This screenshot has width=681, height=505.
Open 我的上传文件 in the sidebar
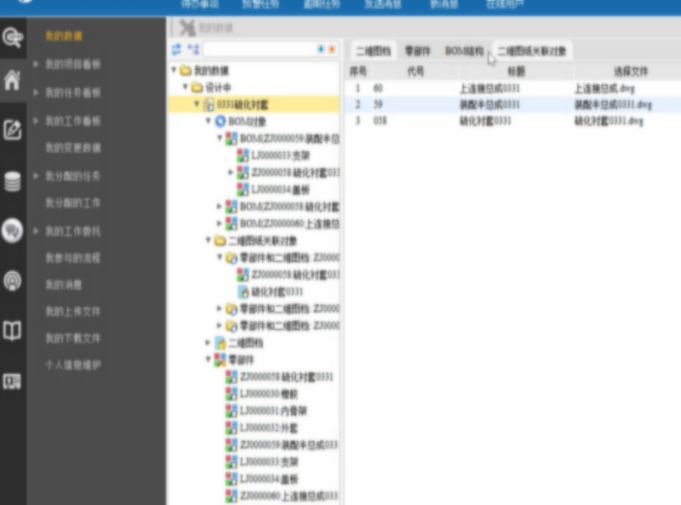click(x=73, y=312)
